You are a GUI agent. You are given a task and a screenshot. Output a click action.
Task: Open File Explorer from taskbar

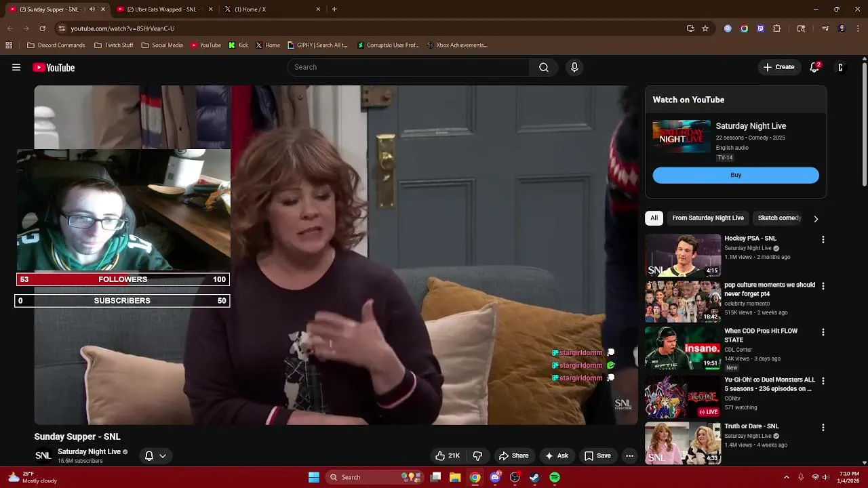(x=455, y=477)
